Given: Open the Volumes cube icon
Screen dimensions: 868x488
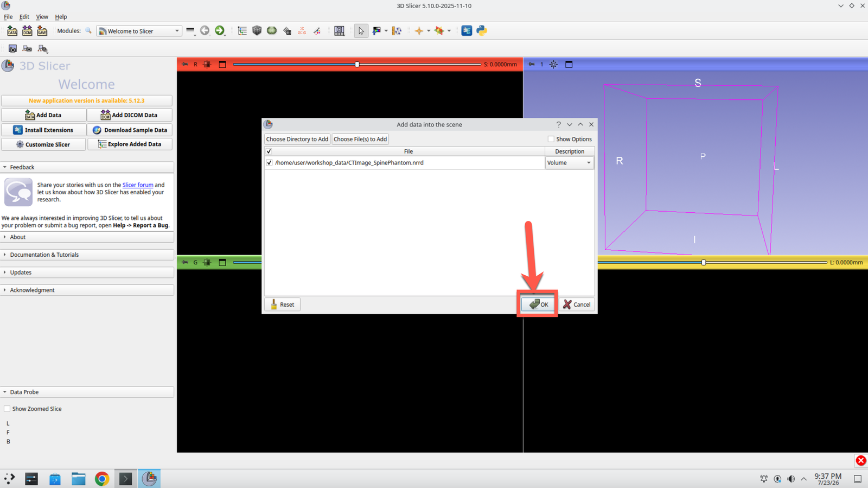Looking at the screenshot, I should point(257,31).
